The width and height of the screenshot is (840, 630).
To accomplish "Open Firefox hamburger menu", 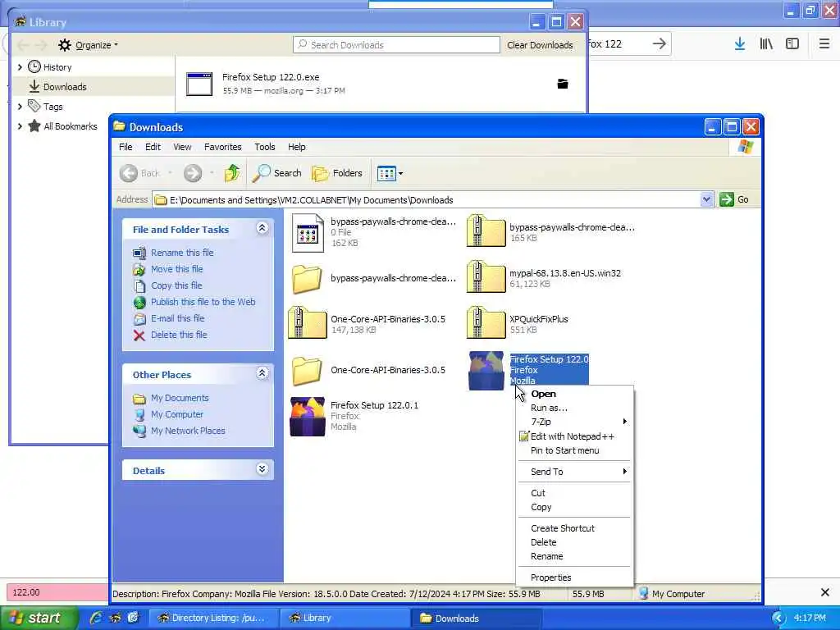I will [x=824, y=44].
